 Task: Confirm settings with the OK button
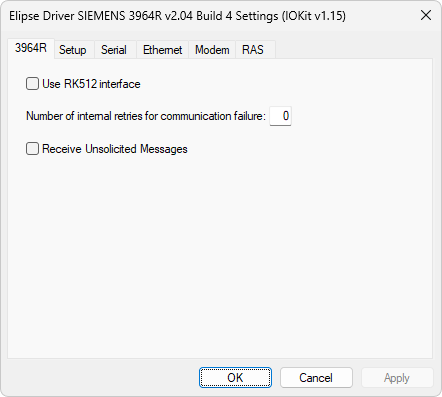click(x=235, y=378)
